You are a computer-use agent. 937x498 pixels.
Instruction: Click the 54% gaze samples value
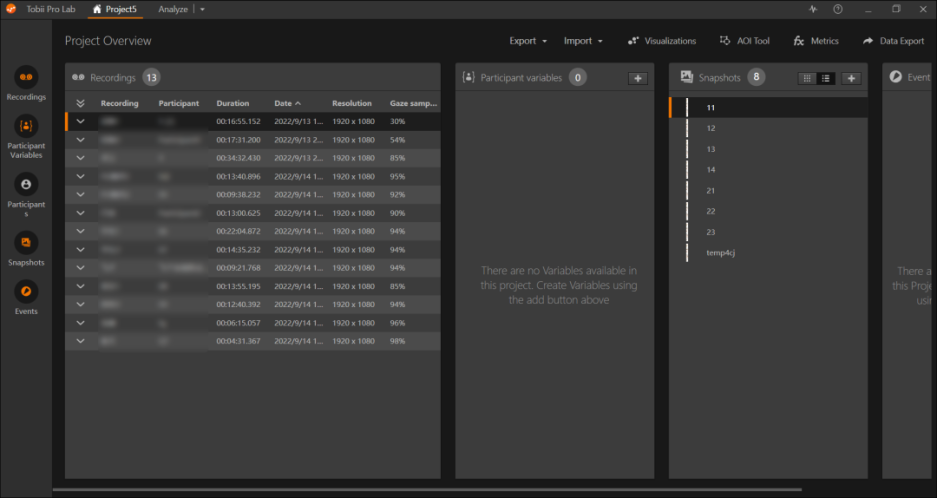(397, 140)
